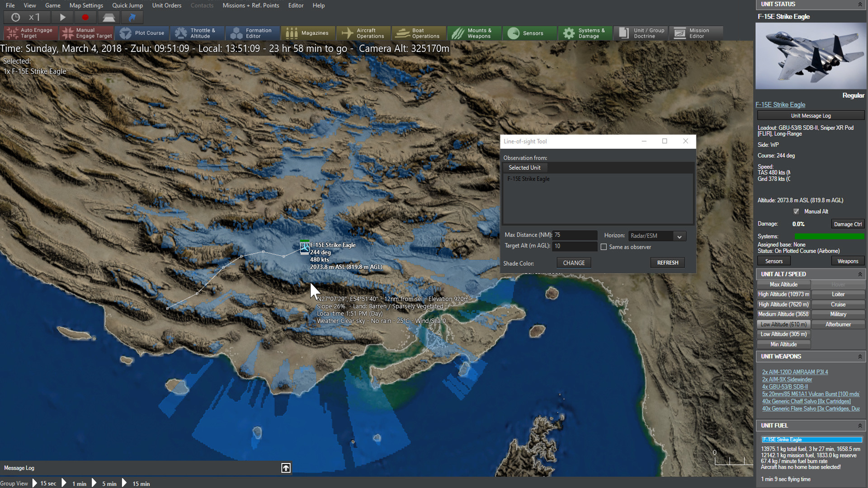Enable Same as observer checkbox

pos(604,247)
